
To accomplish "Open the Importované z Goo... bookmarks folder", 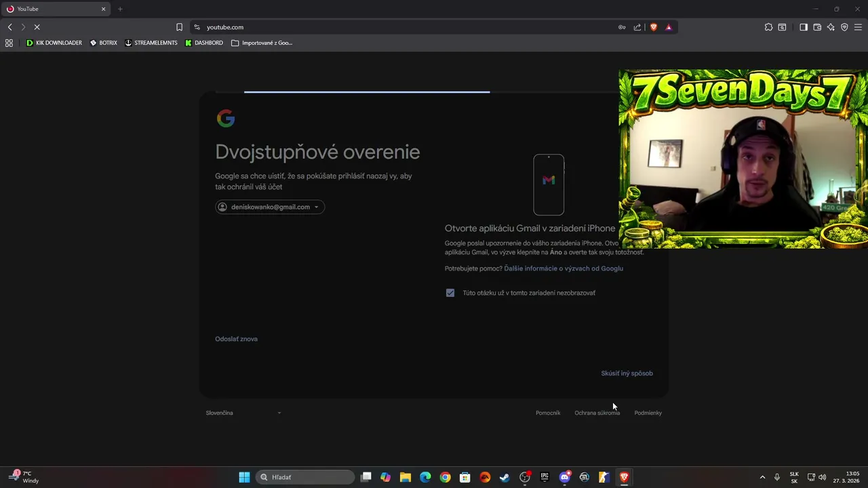I will click(262, 43).
